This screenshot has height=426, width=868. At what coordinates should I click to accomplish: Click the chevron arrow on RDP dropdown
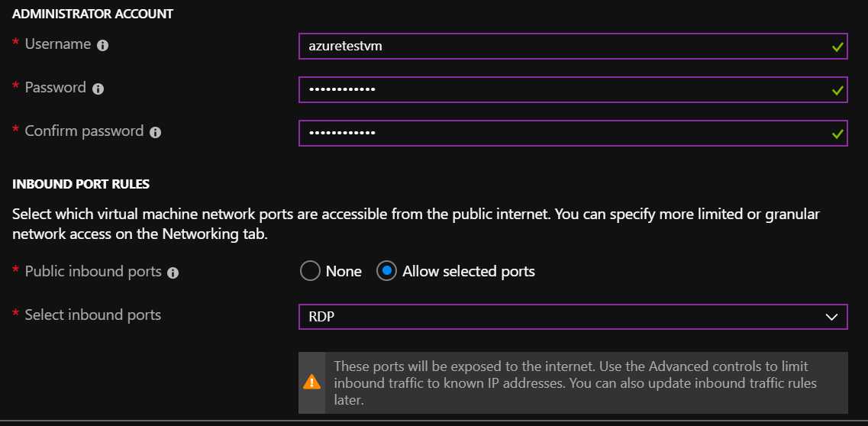831,317
